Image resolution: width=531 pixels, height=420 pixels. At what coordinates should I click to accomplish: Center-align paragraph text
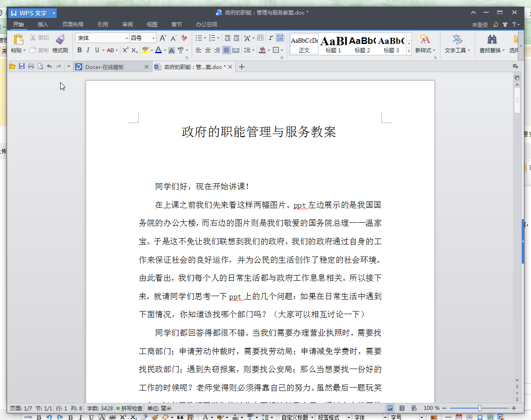pyautogui.click(x=208, y=50)
